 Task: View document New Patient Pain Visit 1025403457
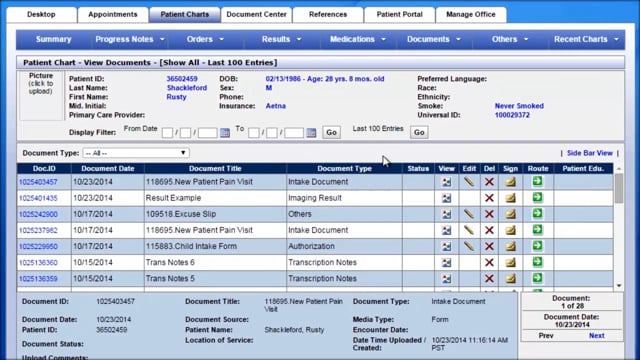tap(447, 182)
